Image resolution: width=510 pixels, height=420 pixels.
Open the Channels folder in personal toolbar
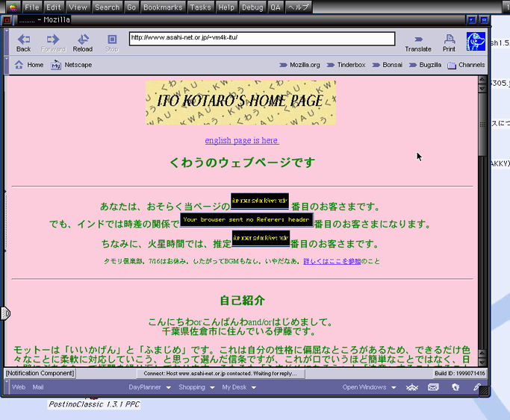tap(466, 66)
